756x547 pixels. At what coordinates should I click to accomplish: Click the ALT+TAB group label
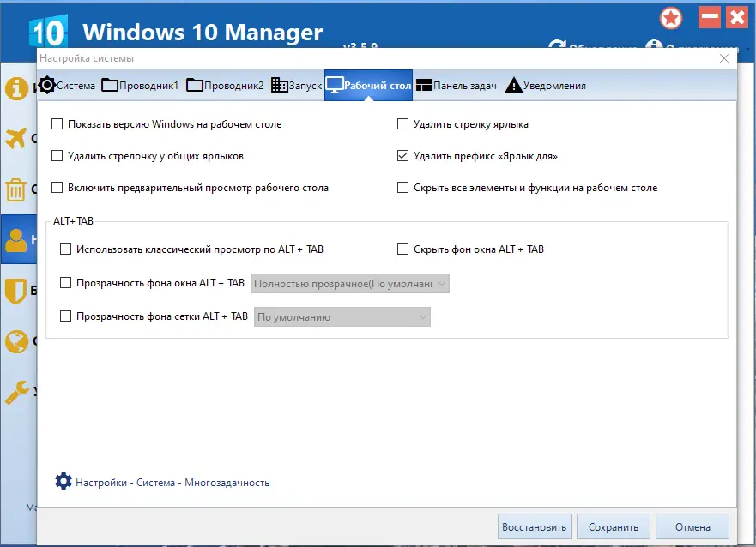tap(73, 221)
